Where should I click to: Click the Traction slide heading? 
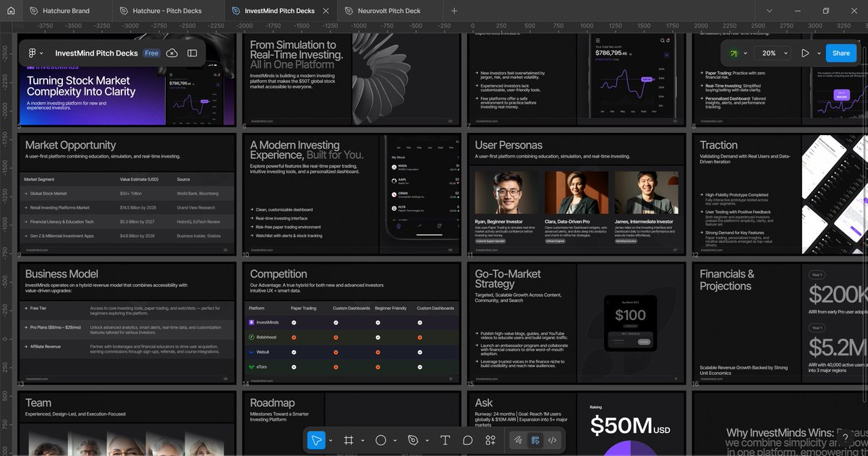click(x=718, y=145)
